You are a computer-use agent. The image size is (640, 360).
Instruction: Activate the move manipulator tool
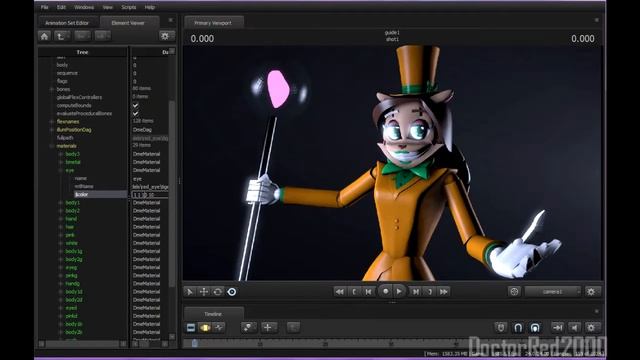[x=204, y=292]
